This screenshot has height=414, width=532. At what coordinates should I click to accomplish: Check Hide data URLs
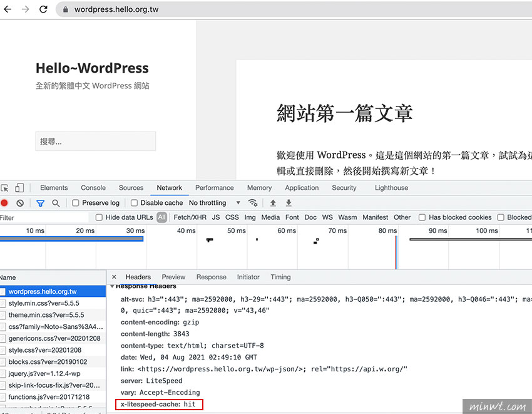99,217
